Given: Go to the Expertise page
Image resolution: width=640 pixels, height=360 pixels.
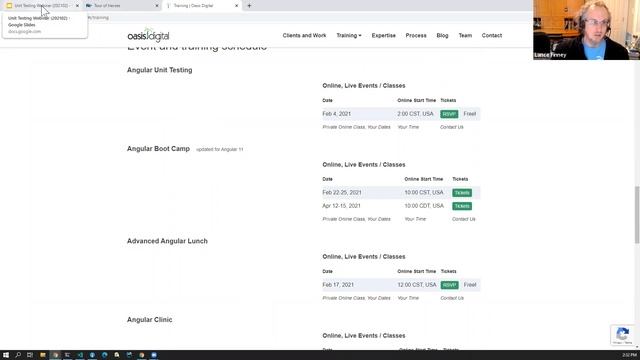Looking at the screenshot, I should point(383,36).
